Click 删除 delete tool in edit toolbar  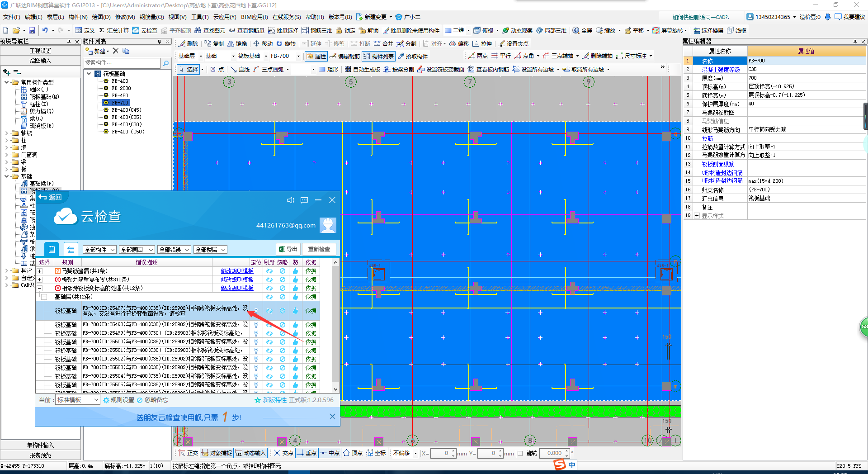pyautogui.click(x=189, y=43)
